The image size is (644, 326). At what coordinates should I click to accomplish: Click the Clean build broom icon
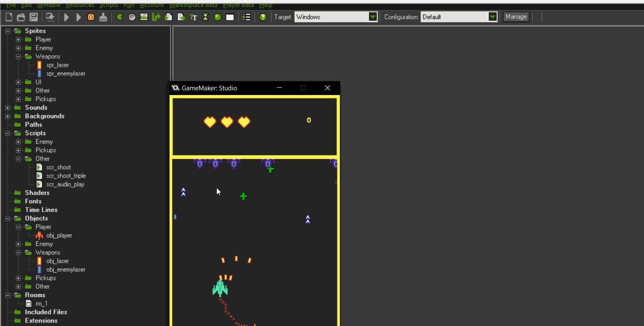(103, 17)
